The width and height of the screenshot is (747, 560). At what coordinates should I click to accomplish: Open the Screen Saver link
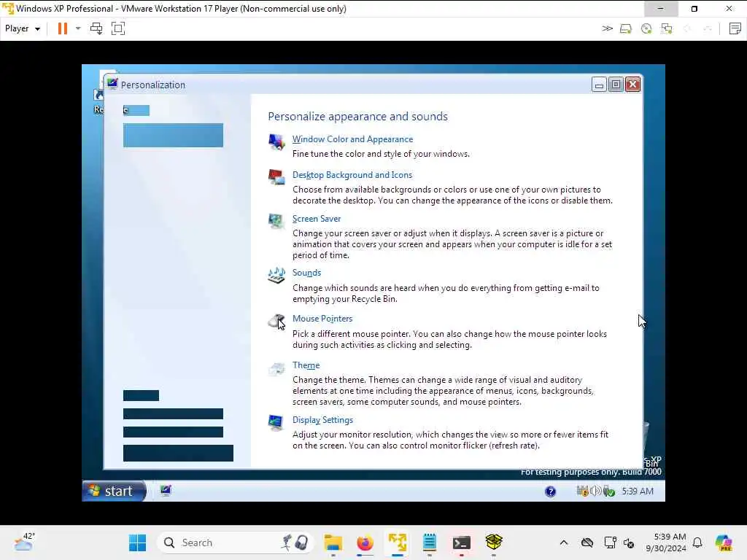pos(317,219)
